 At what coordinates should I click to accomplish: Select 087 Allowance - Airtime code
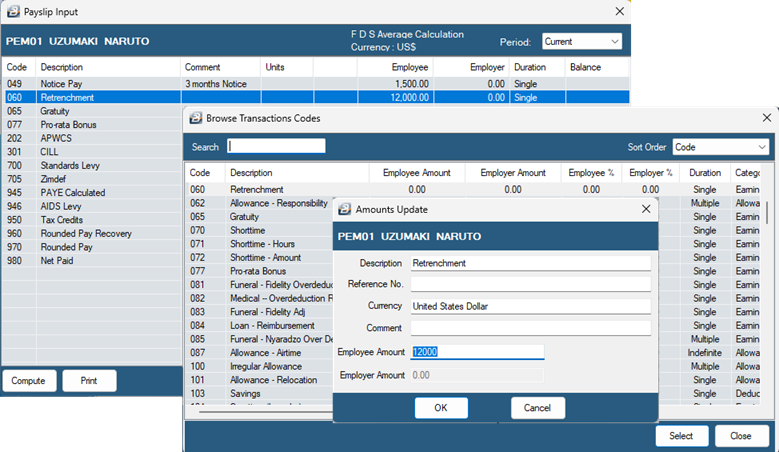pos(260,353)
